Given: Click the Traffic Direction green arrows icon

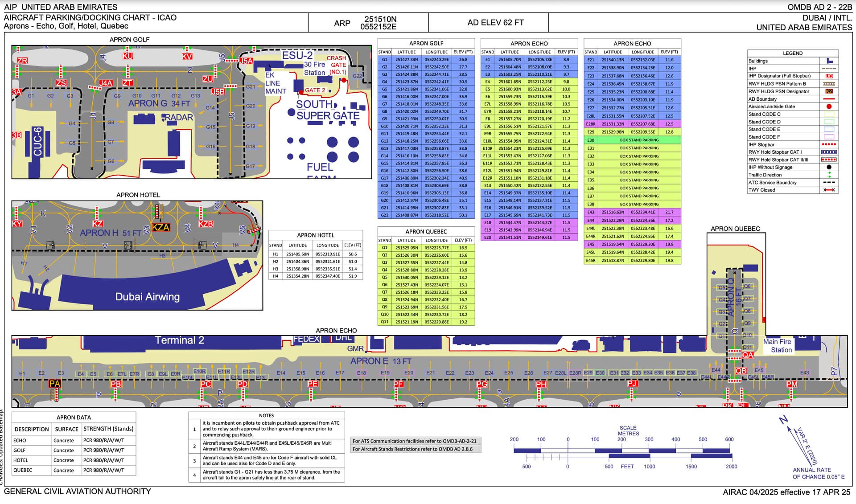Looking at the screenshot, I should [829, 175].
